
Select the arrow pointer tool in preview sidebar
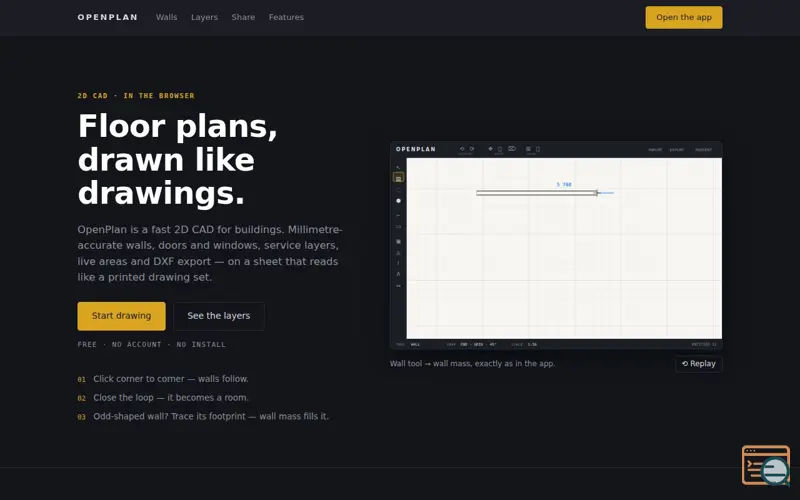(x=398, y=167)
